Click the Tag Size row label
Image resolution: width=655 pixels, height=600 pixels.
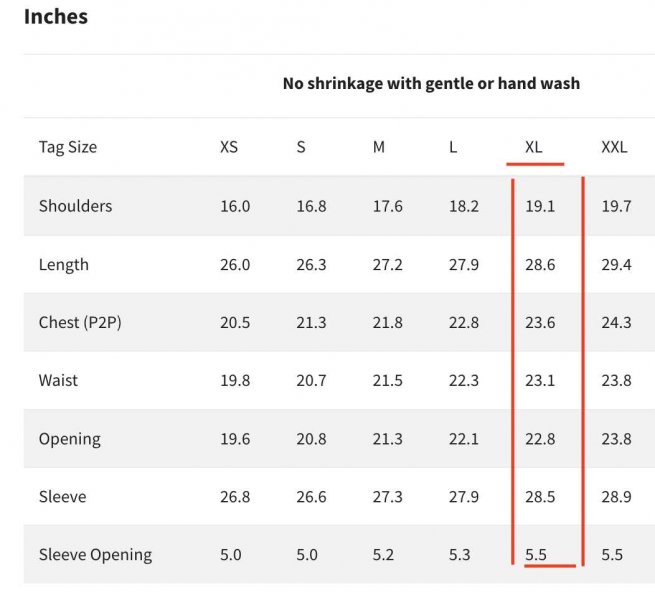[x=68, y=147]
